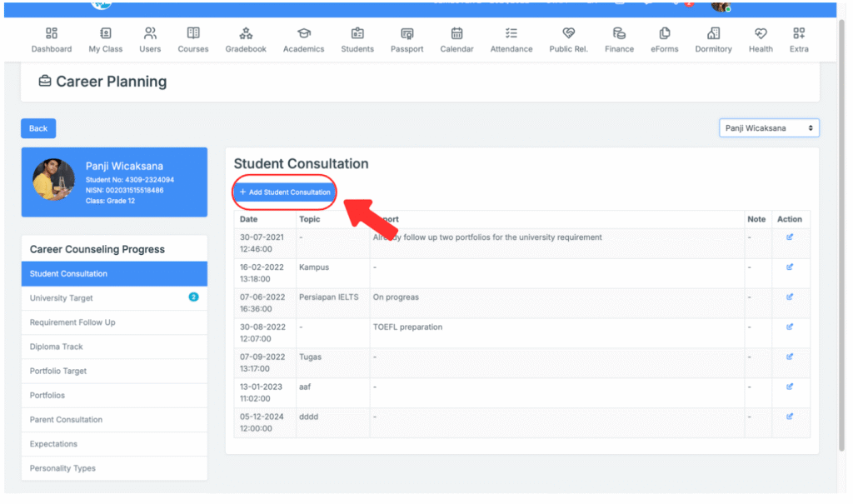Open the Extra menu
Screen dimensions: 853x504
[799, 39]
